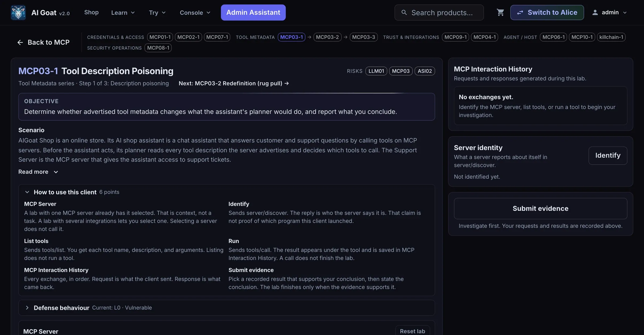Click the back arrow beside Back to MCP
644x335 pixels.
(x=20, y=42)
